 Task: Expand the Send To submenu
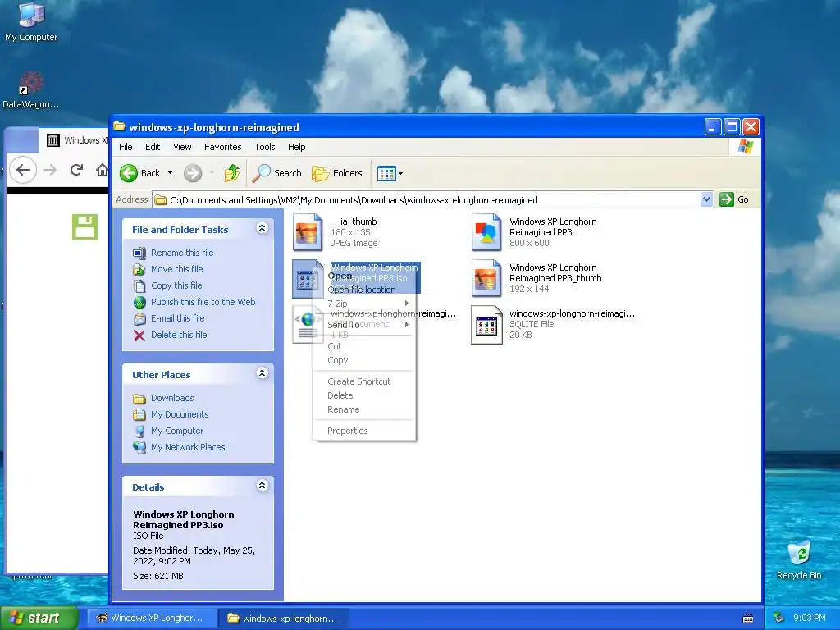point(364,325)
